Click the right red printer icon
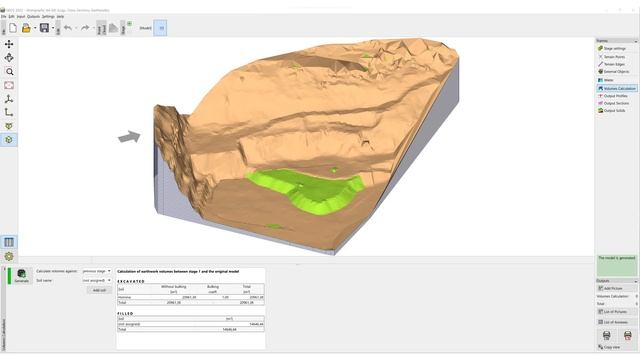Viewport: 640px width, 360px height. (628, 336)
